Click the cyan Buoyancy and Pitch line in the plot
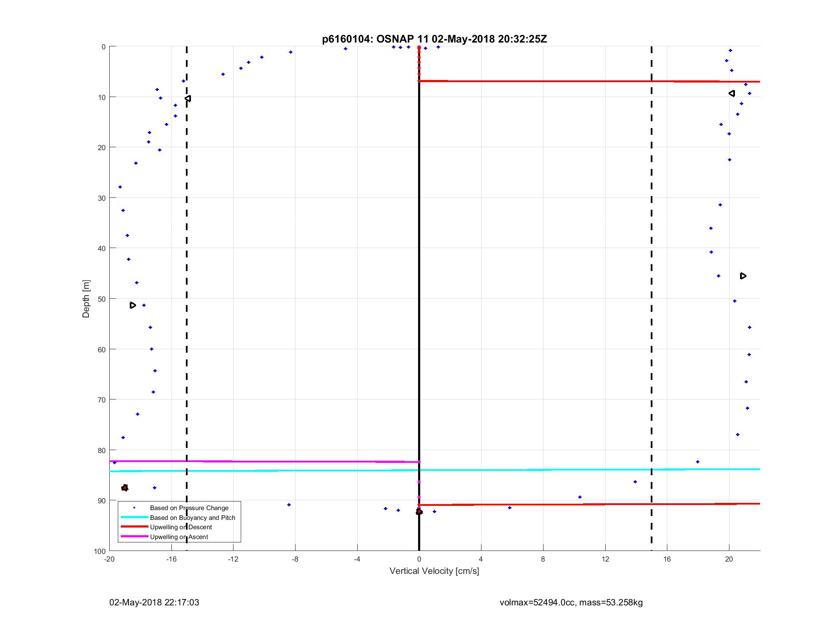Image resolution: width=840 pixels, height=619 pixels. click(435, 470)
